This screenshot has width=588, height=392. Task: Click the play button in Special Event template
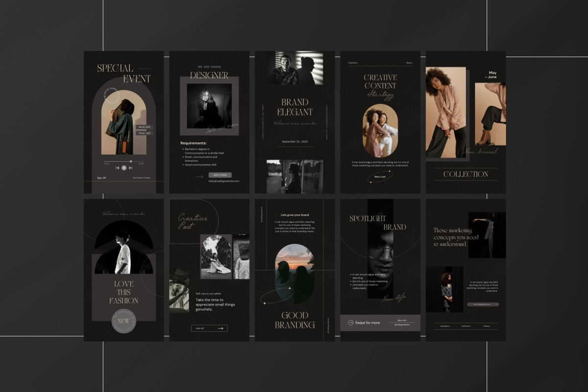pos(124,168)
